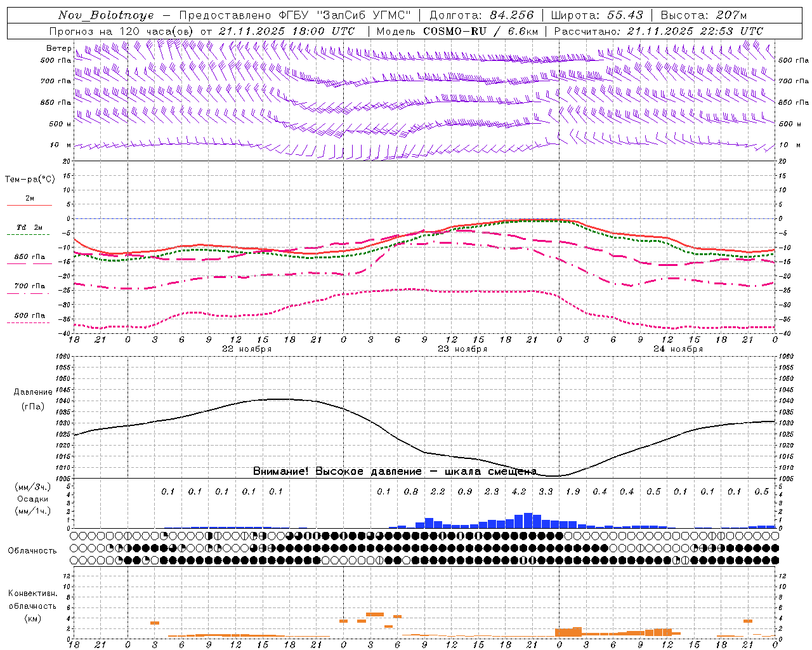Click the (км) unit label for convective cloudiness

coord(33,618)
